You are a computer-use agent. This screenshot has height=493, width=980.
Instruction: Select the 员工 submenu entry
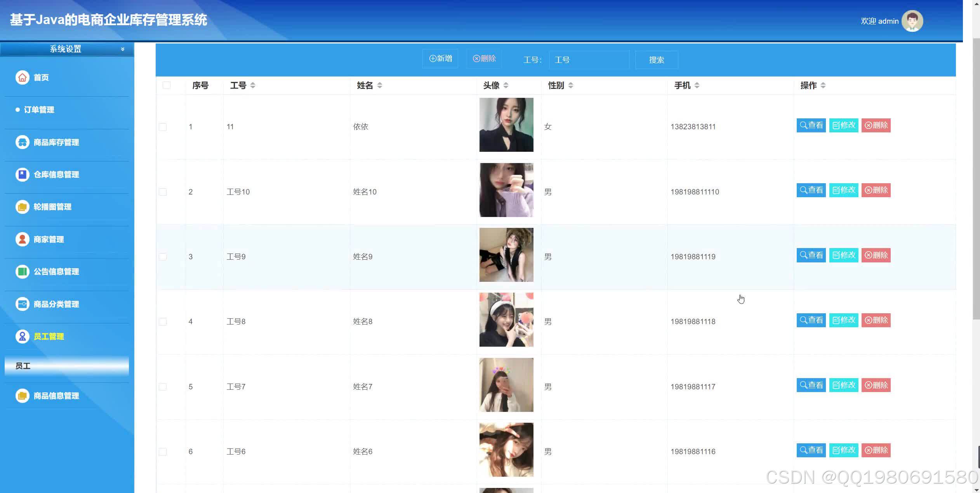point(23,366)
